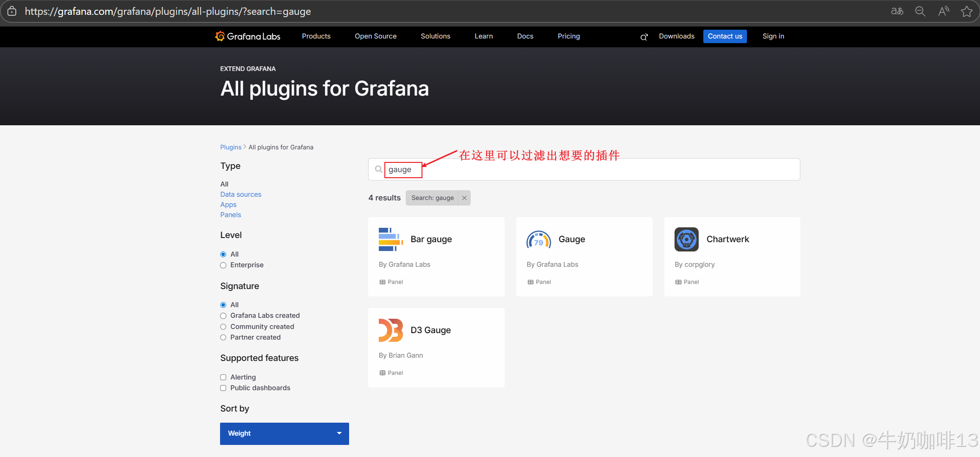This screenshot has height=457, width=980.
Task: Open the site search magnifier icon in navbar
Action: [644, 37]
